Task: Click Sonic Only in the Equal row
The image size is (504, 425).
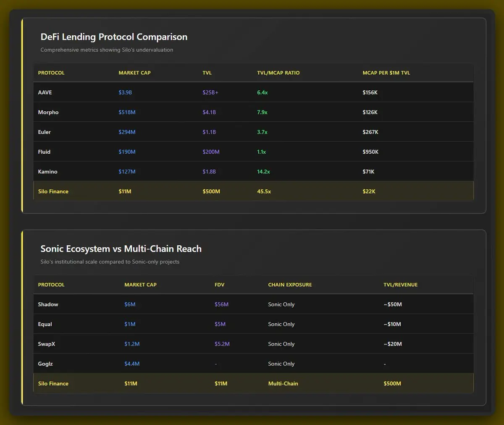Action: 281,324
